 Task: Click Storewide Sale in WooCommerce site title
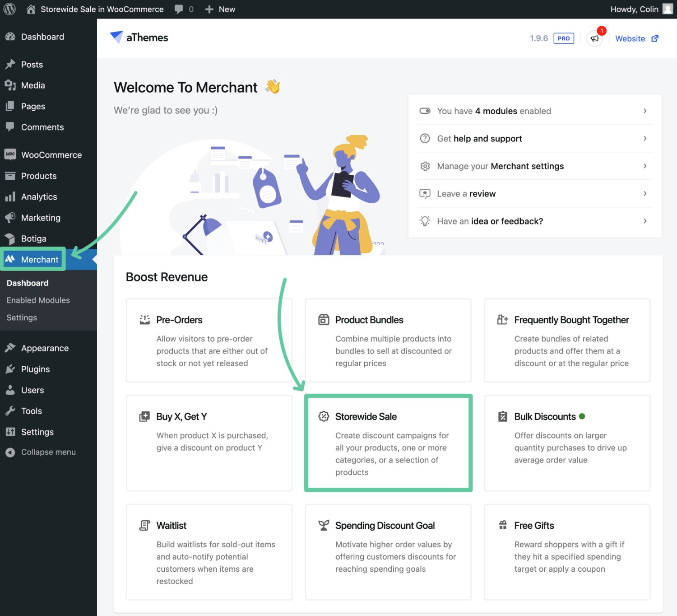[x=102, y=9]
